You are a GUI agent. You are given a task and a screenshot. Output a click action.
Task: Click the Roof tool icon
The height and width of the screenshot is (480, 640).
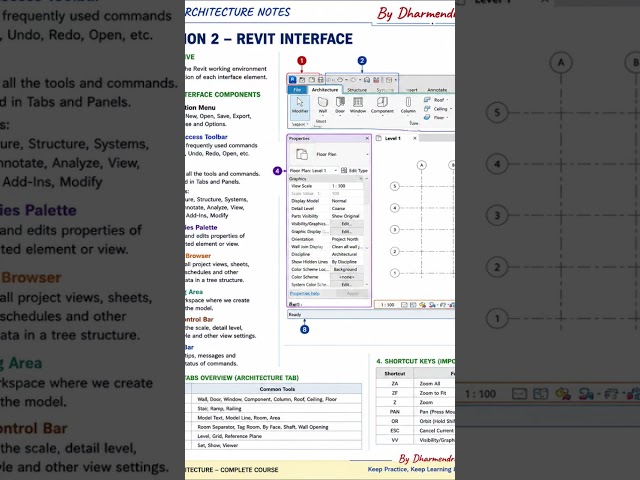tap(427, 100)
